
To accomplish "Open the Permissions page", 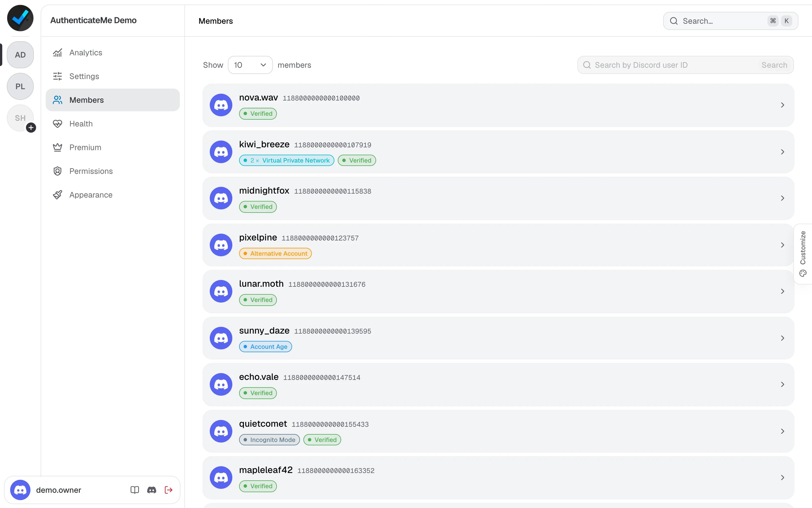I will [x=113, y=171].
